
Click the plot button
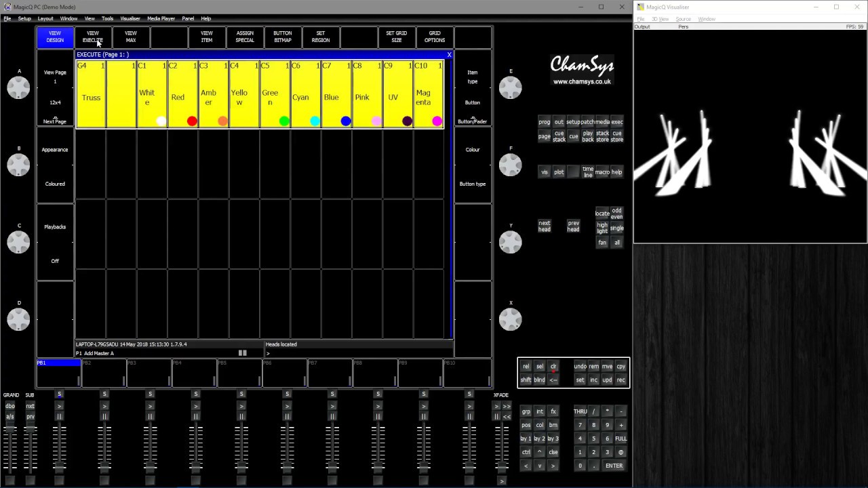(559, 172)
